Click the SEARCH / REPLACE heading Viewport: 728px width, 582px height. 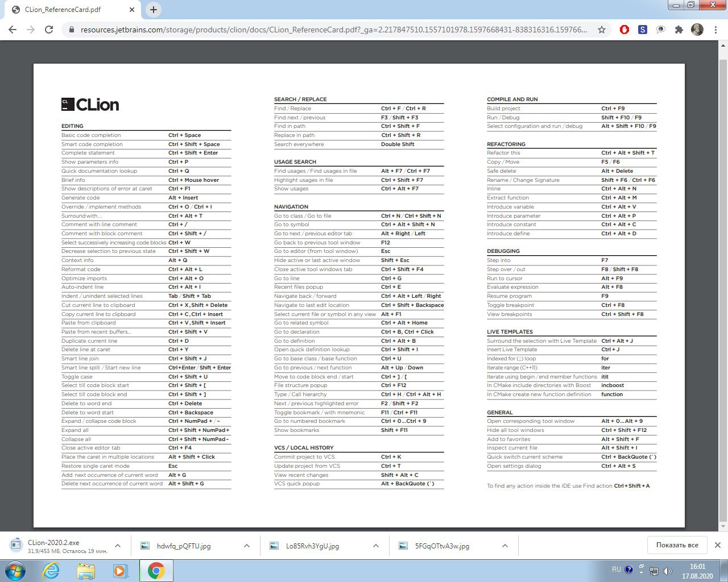point(300,99)
